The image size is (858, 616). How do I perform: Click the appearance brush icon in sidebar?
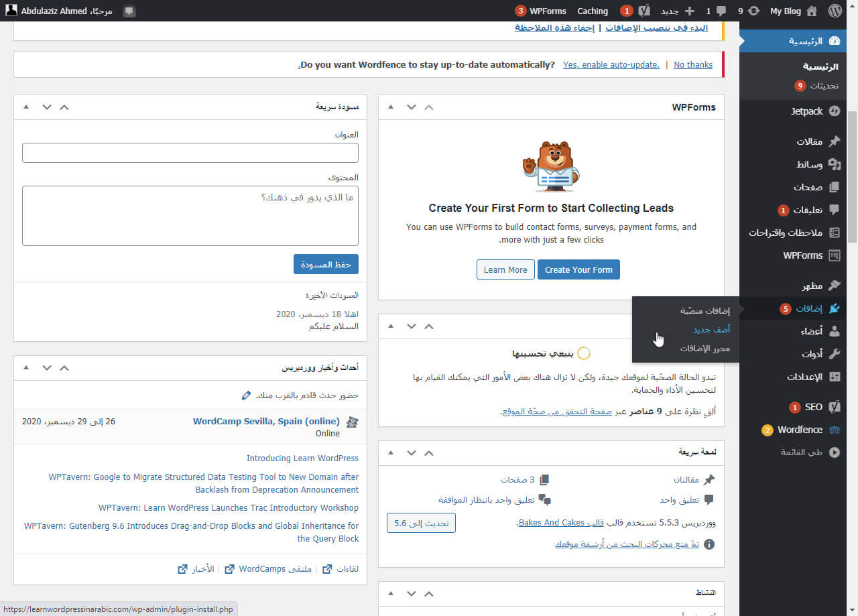(x=835, y=286)
